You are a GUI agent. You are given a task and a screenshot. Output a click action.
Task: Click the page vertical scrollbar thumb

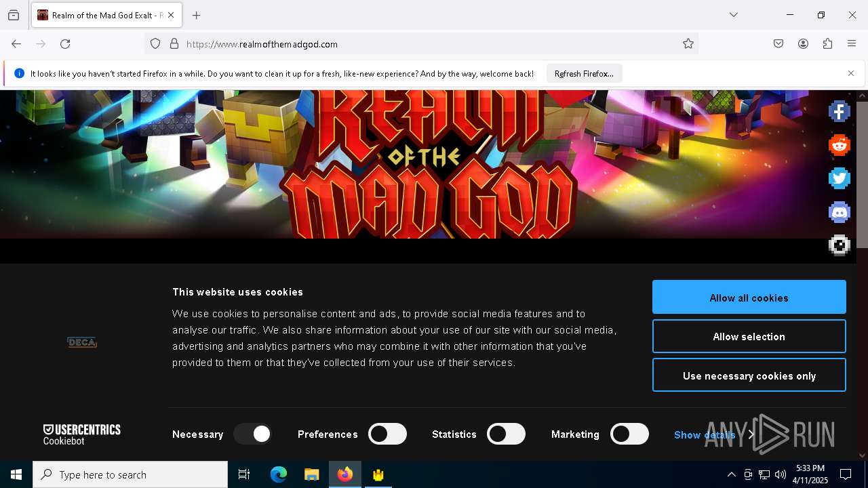point(862,175)
